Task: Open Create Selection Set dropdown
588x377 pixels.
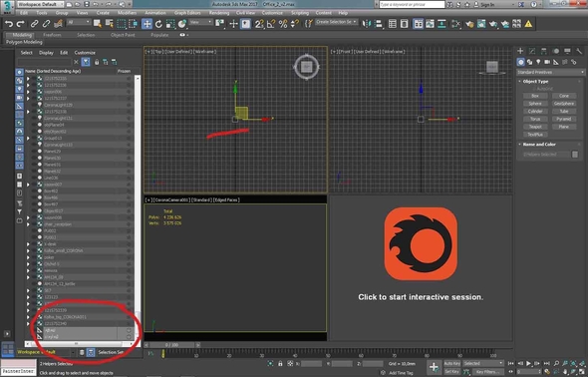Action: [x=337, y=22]
